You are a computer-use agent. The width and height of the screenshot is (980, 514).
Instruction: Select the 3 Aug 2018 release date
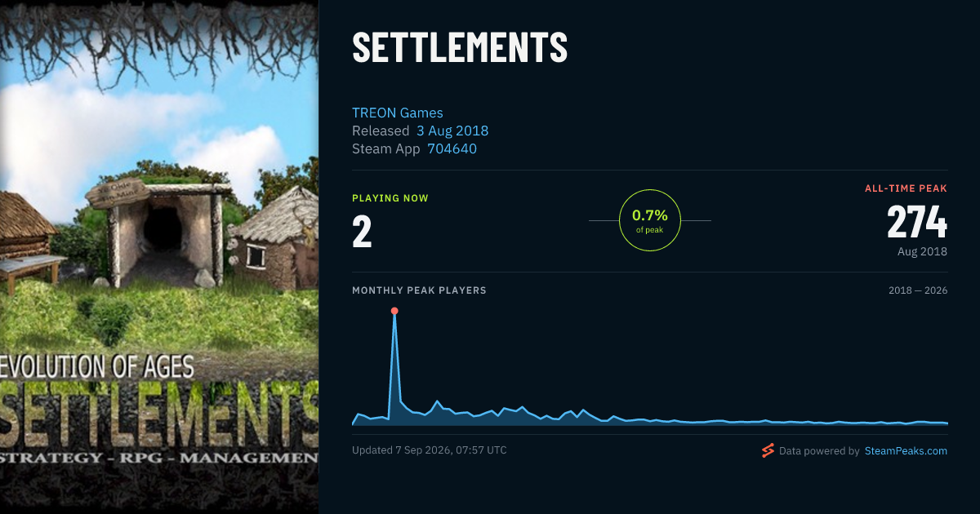[x=452, y=131]
